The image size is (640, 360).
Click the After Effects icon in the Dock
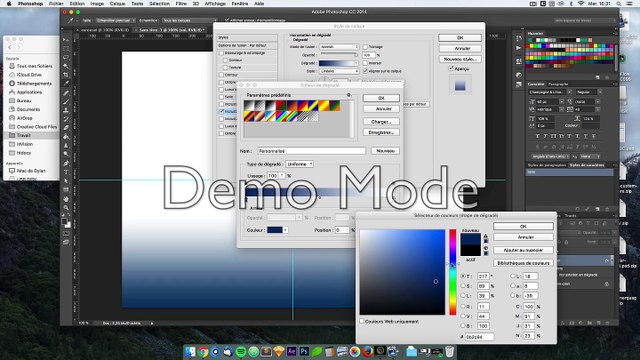point(291,351)
